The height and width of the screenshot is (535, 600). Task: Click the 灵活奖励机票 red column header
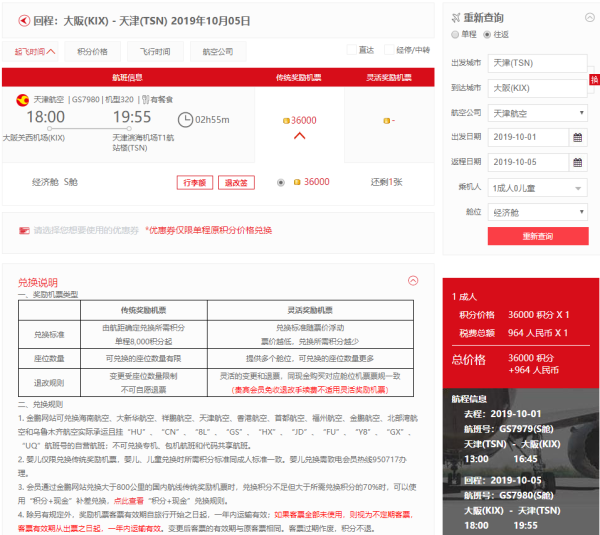click(389, 78)
